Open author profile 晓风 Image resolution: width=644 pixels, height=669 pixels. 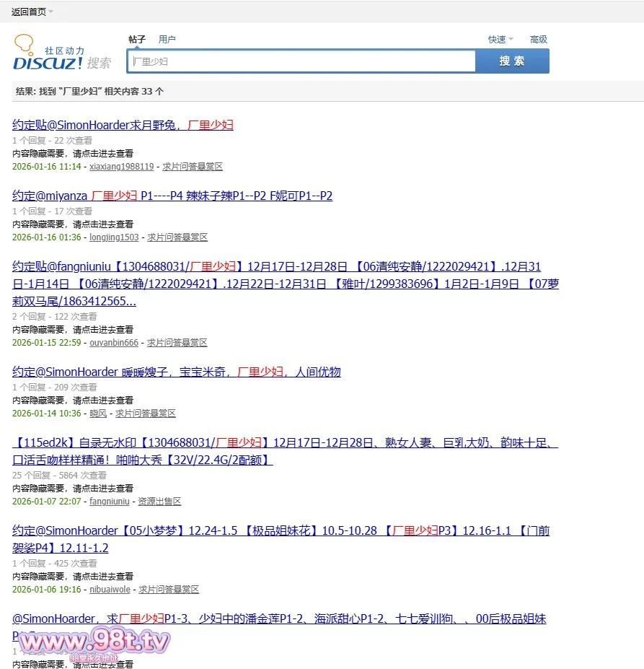pyautogui.click(x=97, y=414)
